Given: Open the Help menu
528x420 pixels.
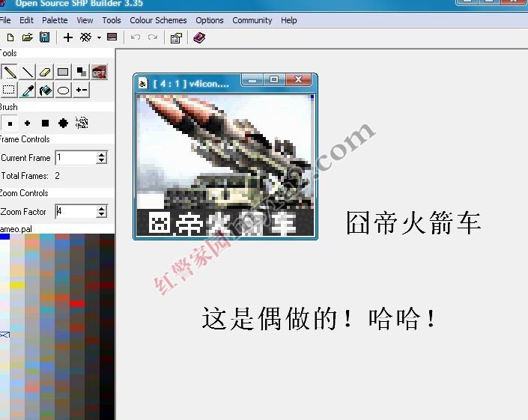Looking at the screenshot, I should tap(289, 20).
